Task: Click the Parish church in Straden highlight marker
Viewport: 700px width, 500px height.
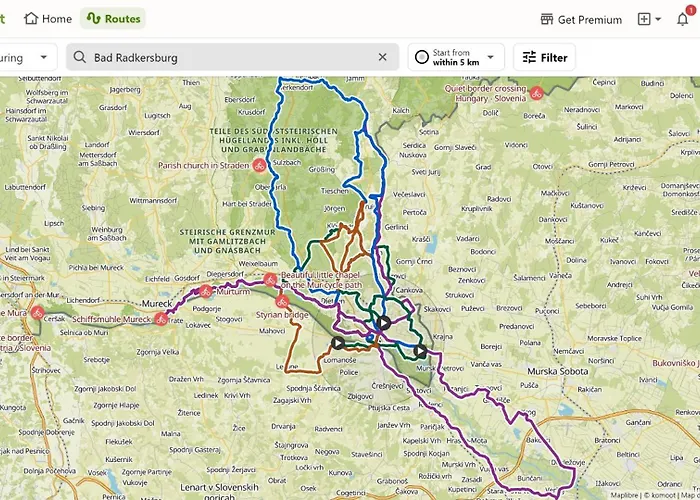Action: pyautogui.click(x=258, y=166)
